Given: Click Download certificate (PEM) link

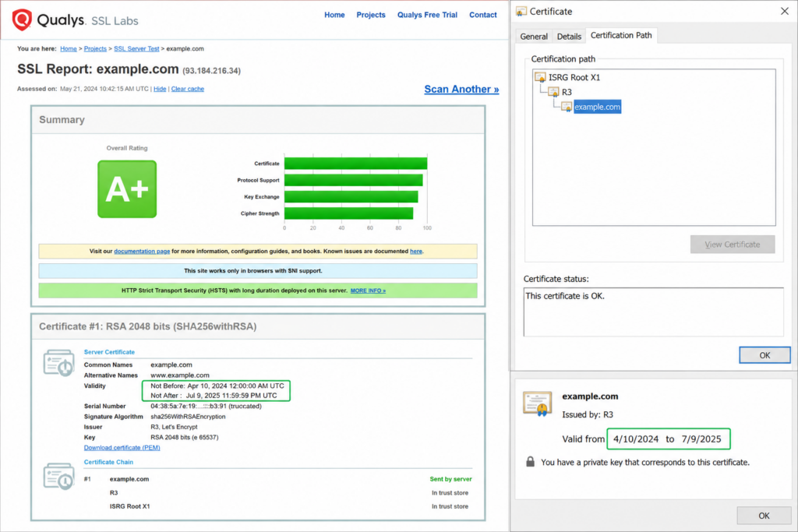Looking at the screenshot, I should 122,448.
